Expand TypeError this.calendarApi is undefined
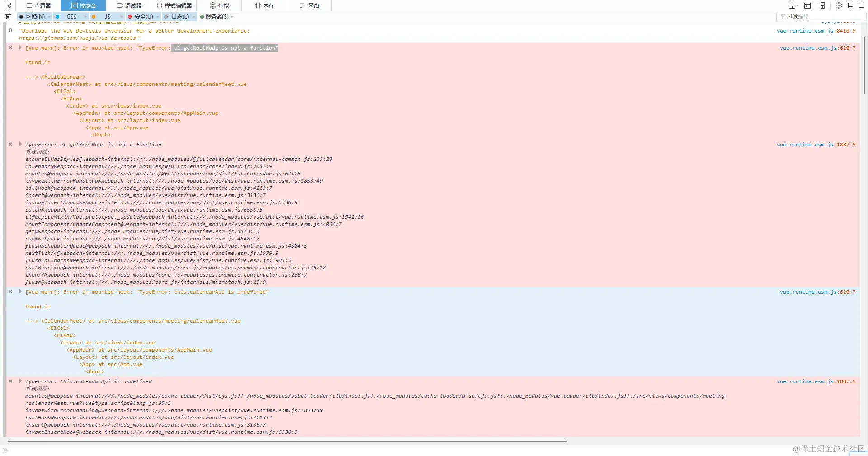Screen dimensions: 868x456 tap(20, 381)
